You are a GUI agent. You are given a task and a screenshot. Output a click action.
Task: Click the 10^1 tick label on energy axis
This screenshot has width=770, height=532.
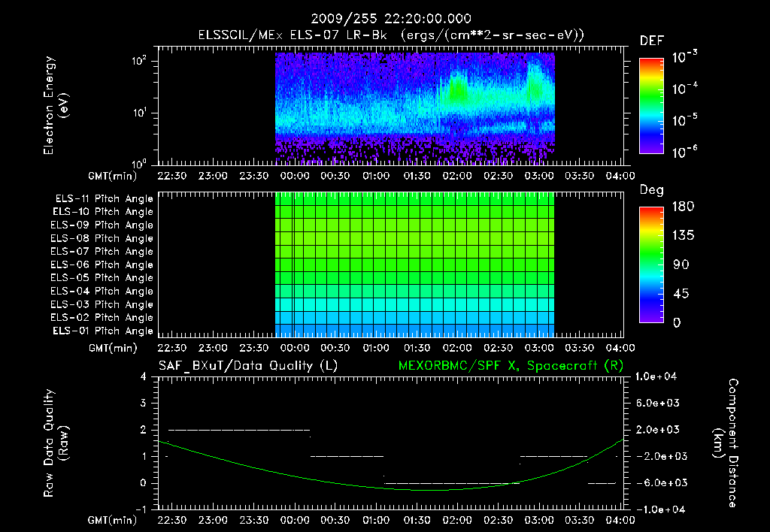point(139,113)
